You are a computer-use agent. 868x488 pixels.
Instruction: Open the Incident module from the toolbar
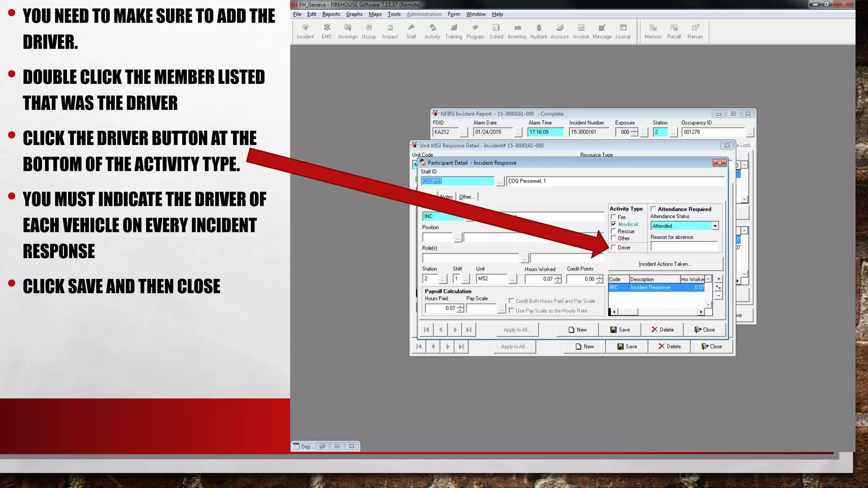(x=305, y=31)
